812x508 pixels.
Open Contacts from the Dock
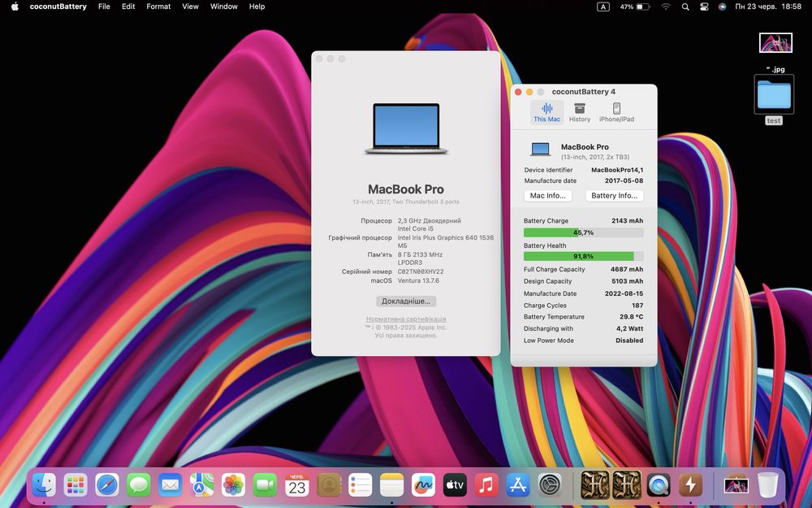(x=329, y=485)
